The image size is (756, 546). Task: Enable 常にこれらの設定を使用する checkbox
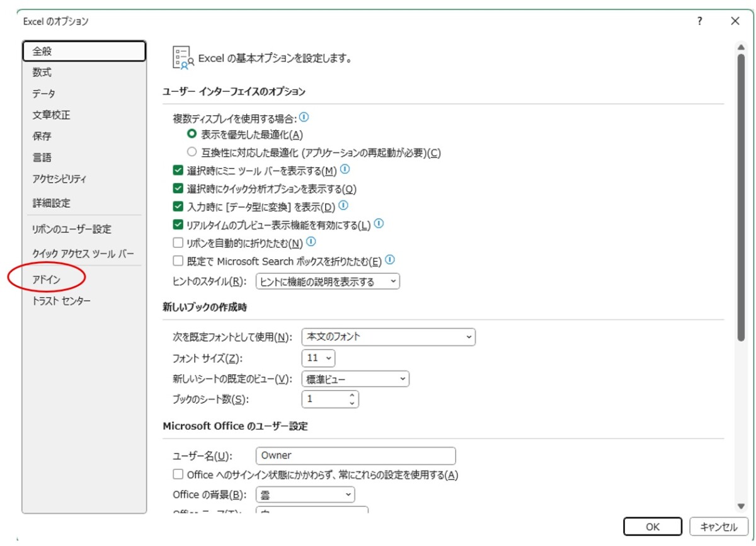coord(178,474)
